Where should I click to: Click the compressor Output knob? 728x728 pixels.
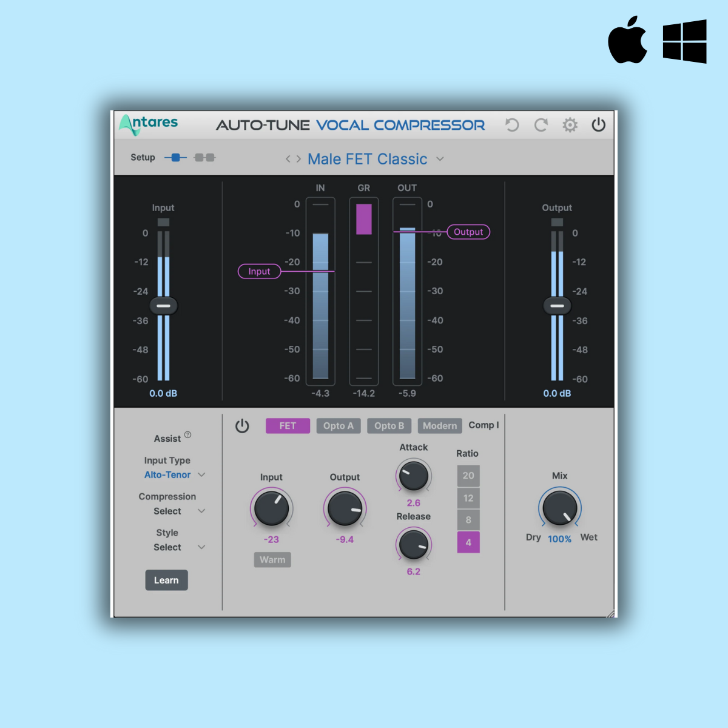point(345,508)
